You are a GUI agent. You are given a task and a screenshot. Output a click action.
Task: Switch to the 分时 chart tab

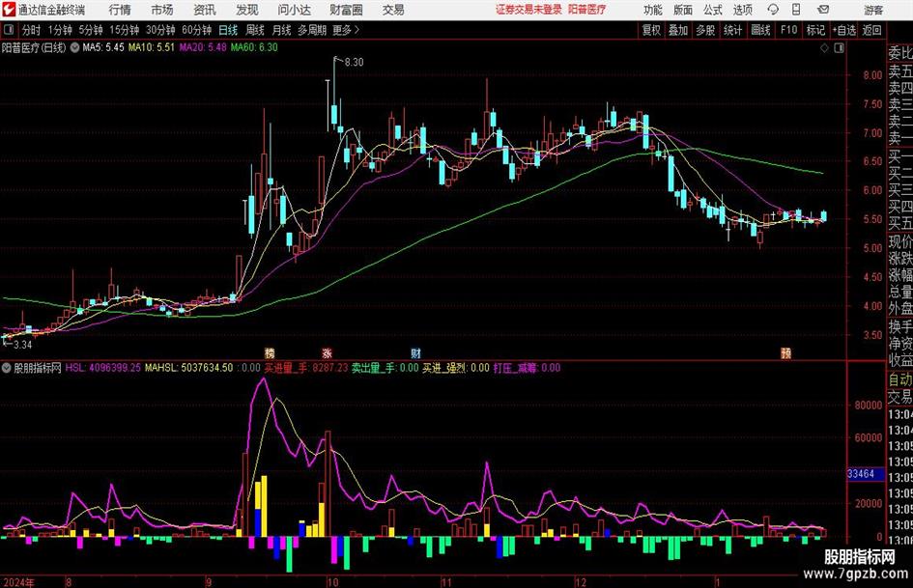point(31,30)
